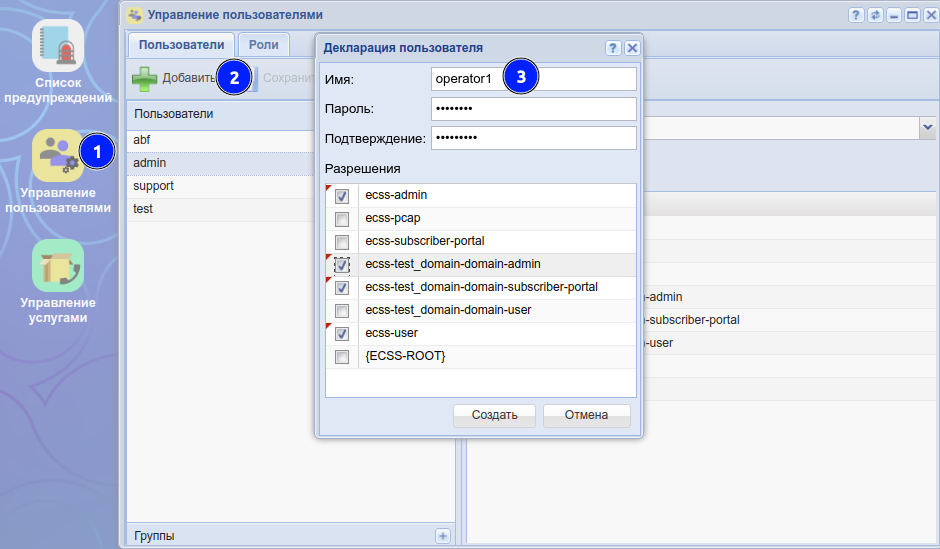Click the refresh icon in the main window title bar
The image size is (940, 549).
point(875,15)
